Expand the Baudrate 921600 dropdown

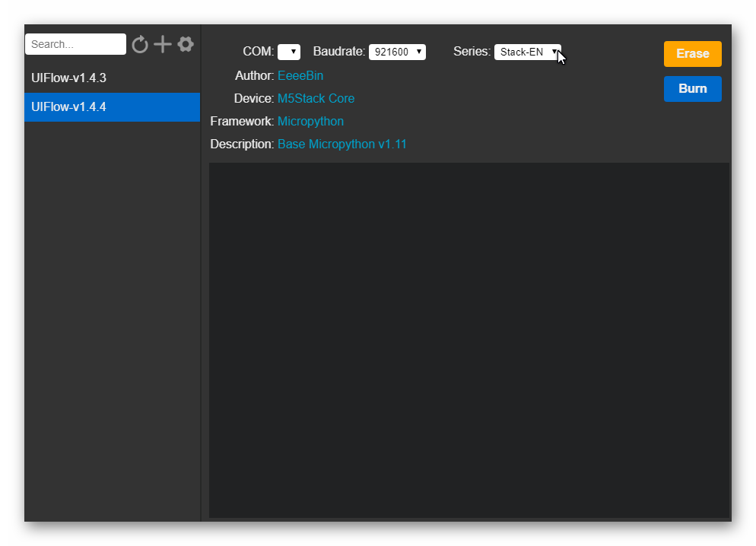tap(397, 52)
